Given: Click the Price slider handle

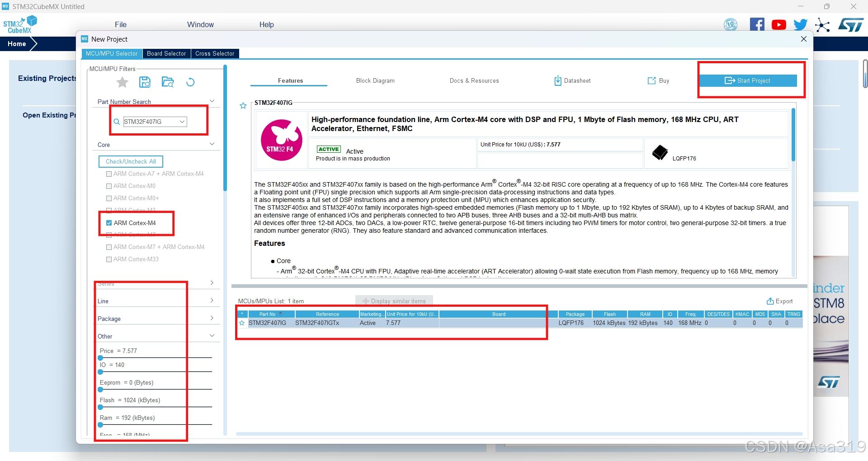Looking at the screenshot, I should coord(100,358).
